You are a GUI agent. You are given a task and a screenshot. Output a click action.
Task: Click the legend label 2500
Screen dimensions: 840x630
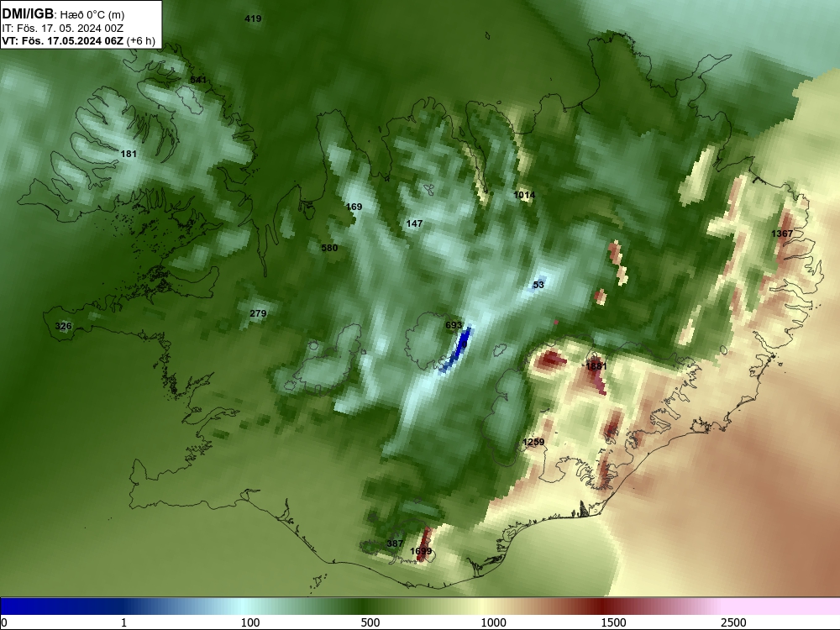pos(733,622)
